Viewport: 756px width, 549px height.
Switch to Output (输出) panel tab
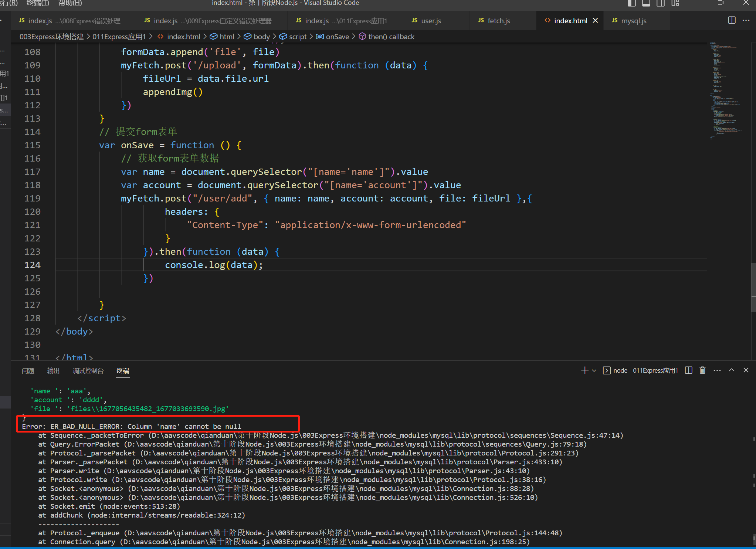click(x=53, y=370)
